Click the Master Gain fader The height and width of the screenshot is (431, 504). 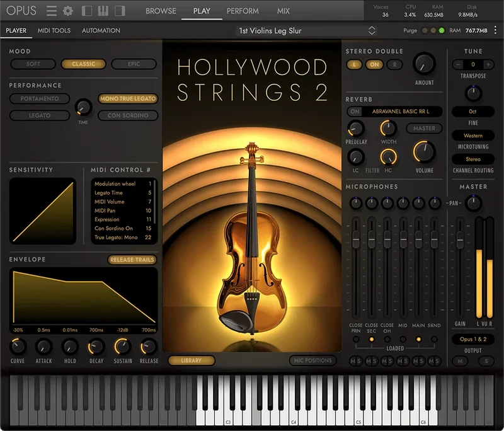(x=460, y=240)
